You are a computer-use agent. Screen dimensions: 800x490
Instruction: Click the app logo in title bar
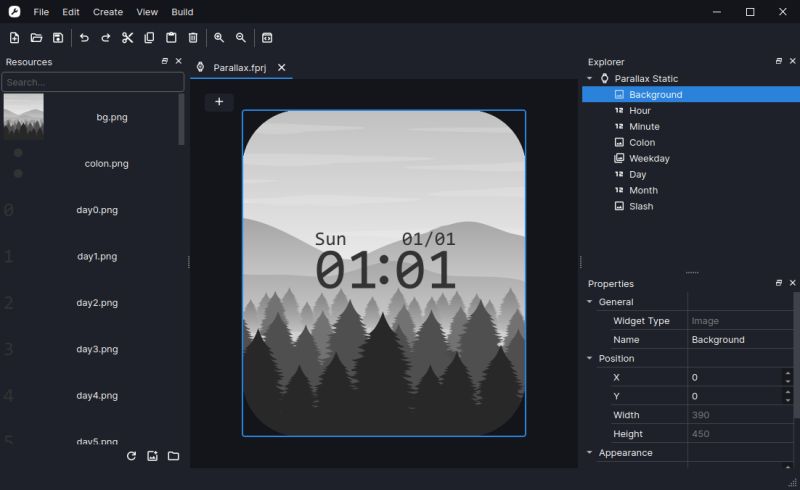14,11
